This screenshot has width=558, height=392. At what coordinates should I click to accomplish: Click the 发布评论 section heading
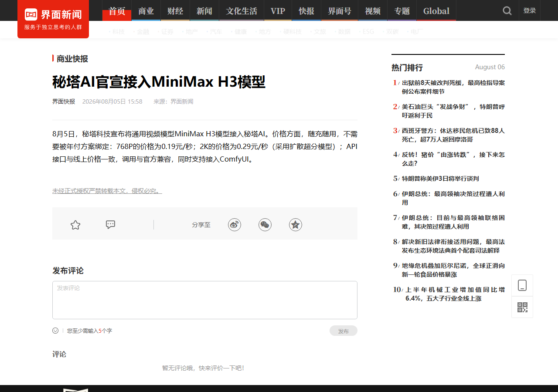point(68,270)
